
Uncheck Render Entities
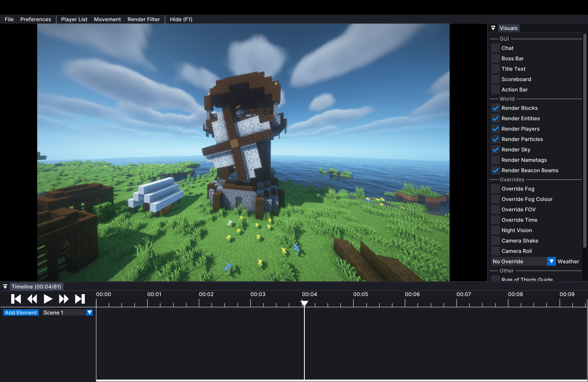pyautogui.click(x=495, y=118)
